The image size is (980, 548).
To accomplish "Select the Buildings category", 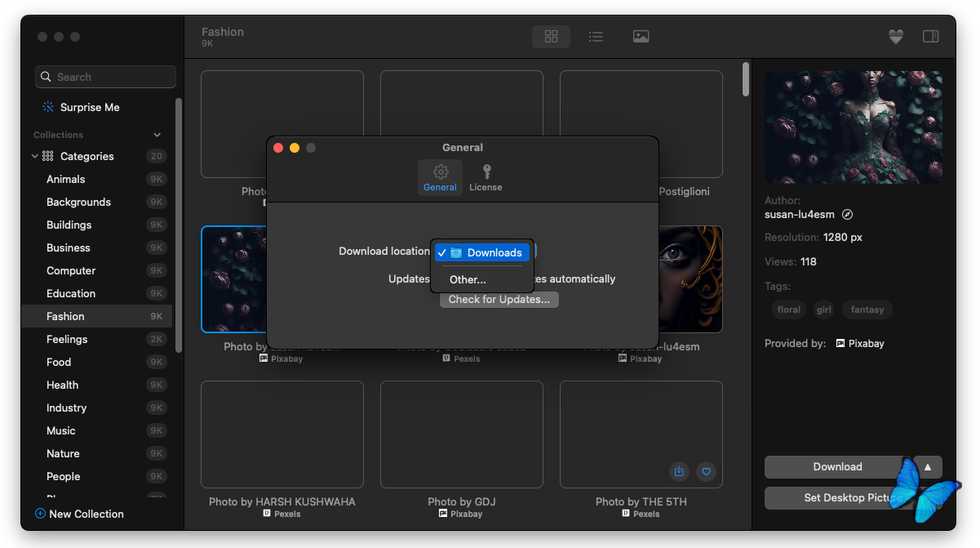I will (96, 225).
